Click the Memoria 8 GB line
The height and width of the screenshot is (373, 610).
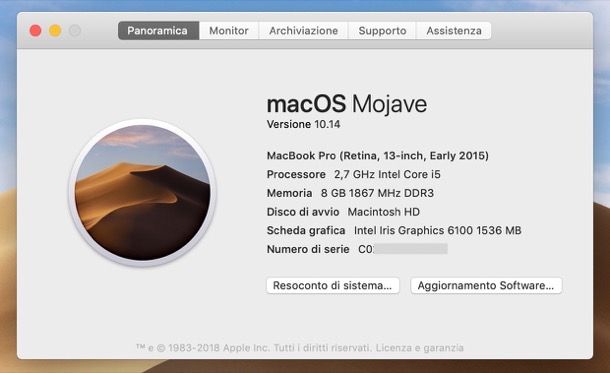pos(350,193)
